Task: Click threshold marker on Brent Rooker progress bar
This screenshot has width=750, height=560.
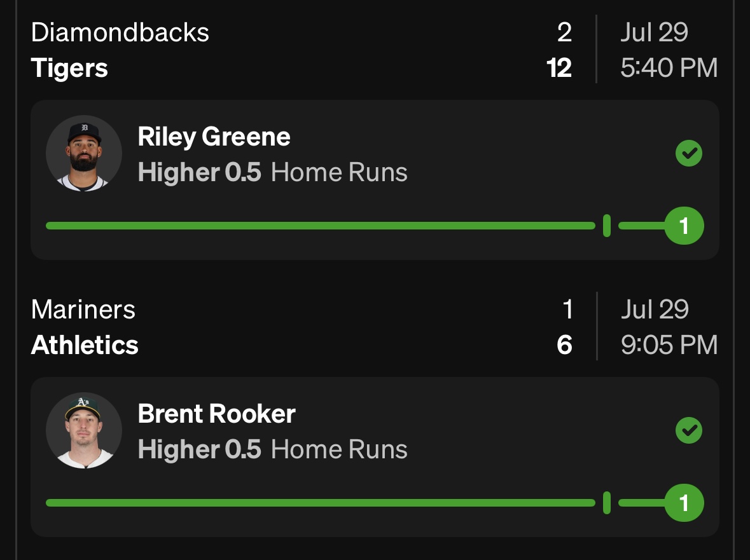Action: [607, 503]
